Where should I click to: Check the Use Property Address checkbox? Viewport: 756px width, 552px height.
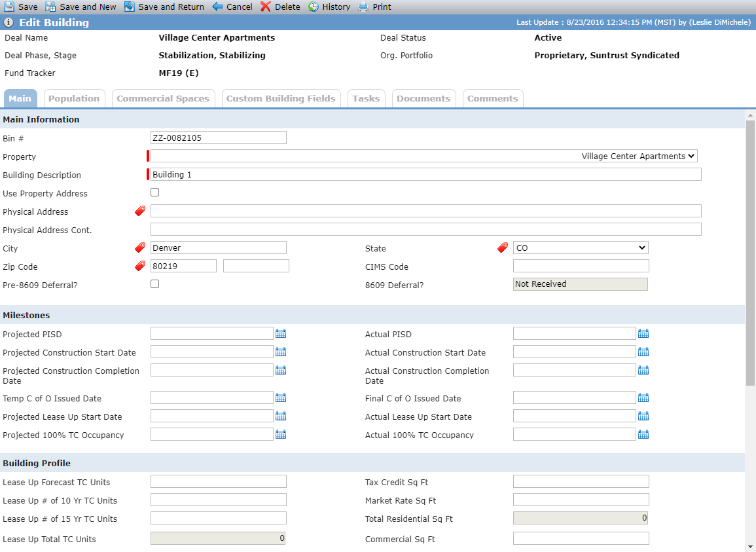pyautogui.click(x=154, y=192)
